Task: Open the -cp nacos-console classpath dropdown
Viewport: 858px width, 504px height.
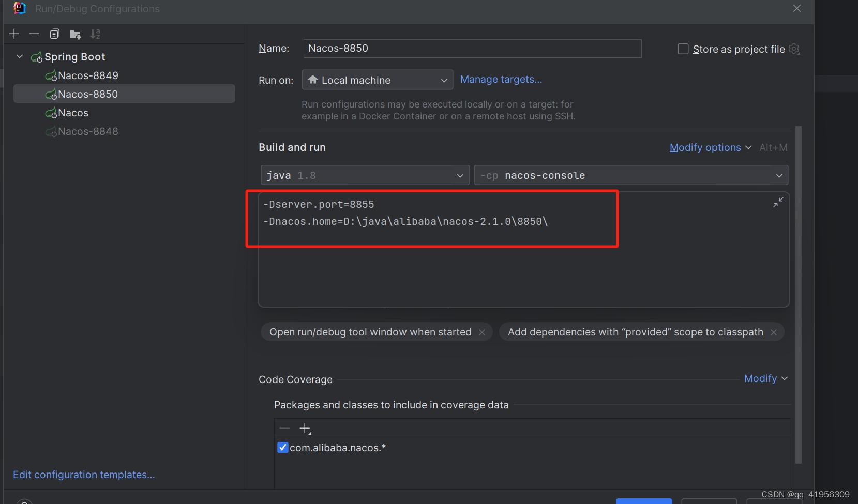Action: coord(631,175)
